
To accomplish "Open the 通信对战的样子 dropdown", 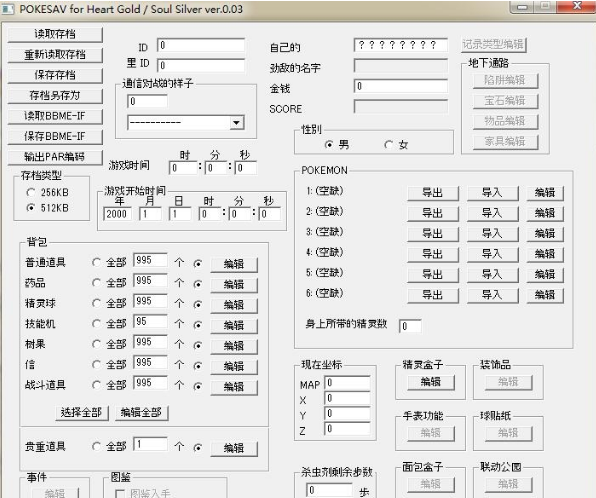I will [x=236, y=123].
